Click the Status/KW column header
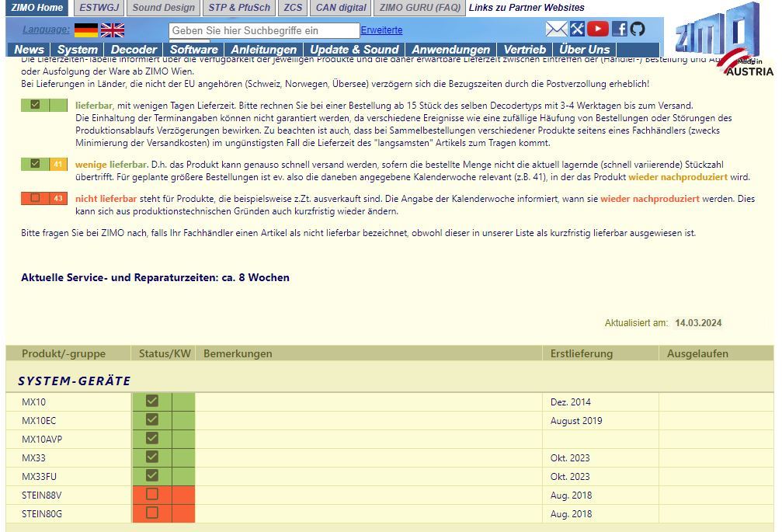 pyautogui.click(x=165, y=353)
